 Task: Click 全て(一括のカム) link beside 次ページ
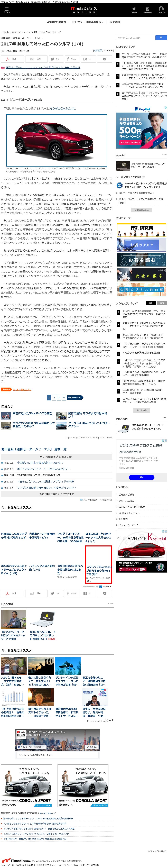(x=22, y=389)
